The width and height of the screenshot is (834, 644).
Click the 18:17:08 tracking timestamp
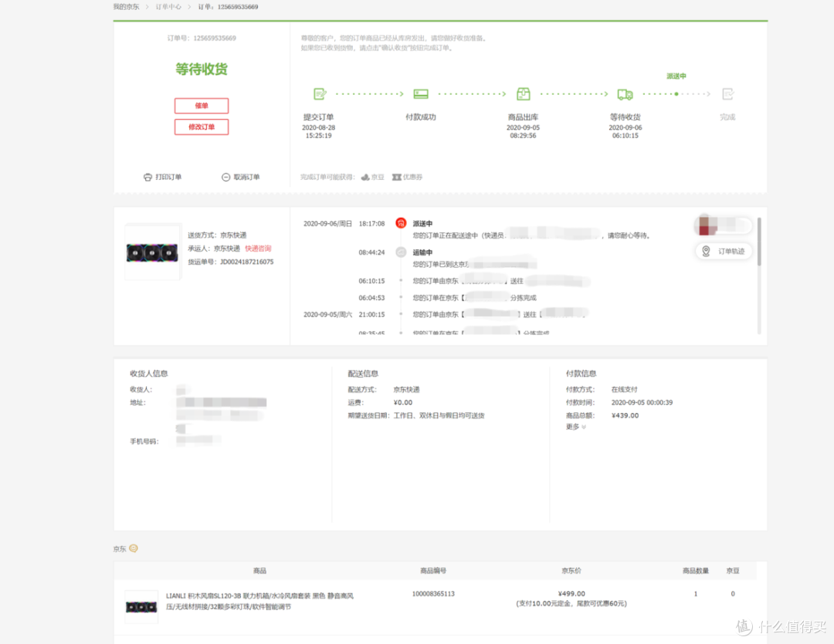[x=371, y=224]
